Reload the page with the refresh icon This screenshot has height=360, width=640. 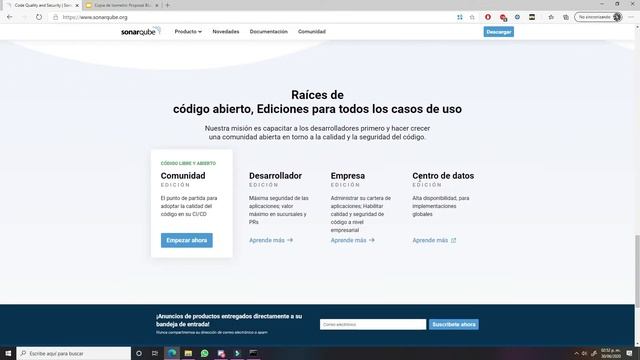(39, 17)
